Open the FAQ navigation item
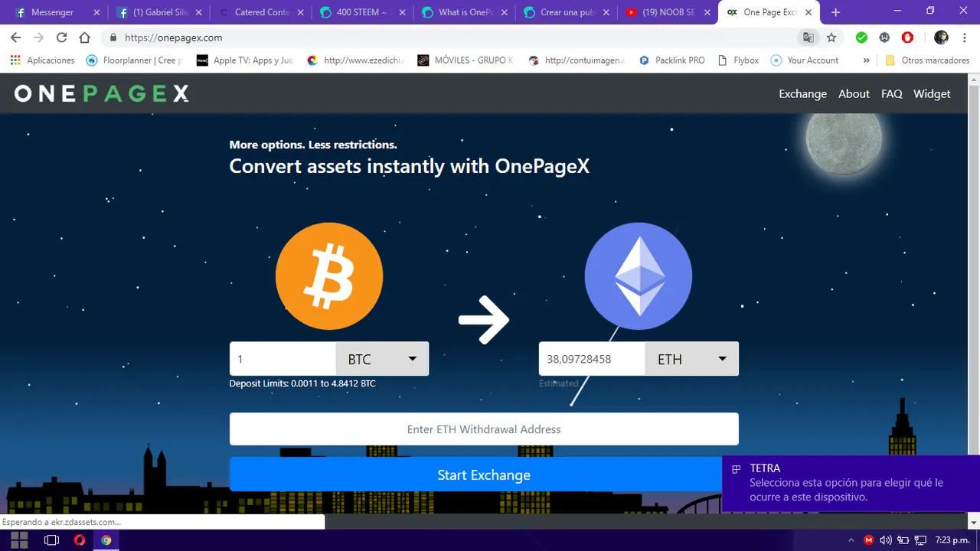The image size is (980, 551). (x=891, y=93)
